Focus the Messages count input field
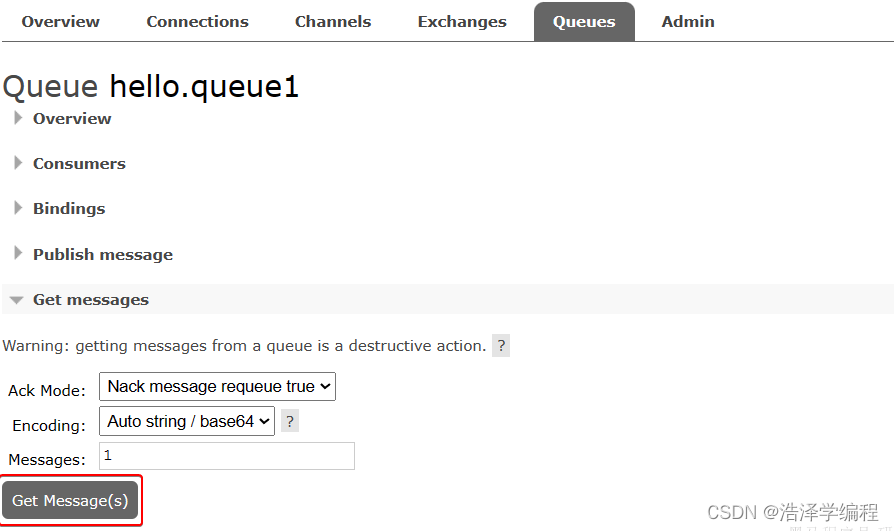The image size is (894, 531). pyautogui.click(x=227, y=456)
